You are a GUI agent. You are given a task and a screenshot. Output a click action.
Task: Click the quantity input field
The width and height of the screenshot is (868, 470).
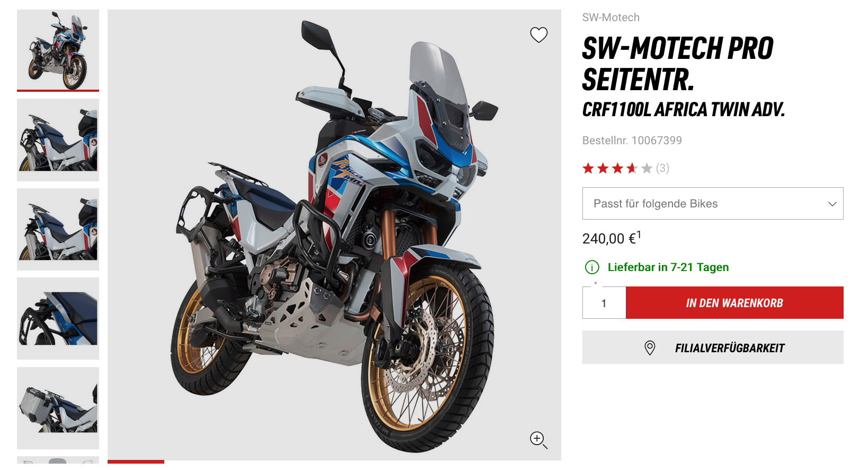point(604,303)
